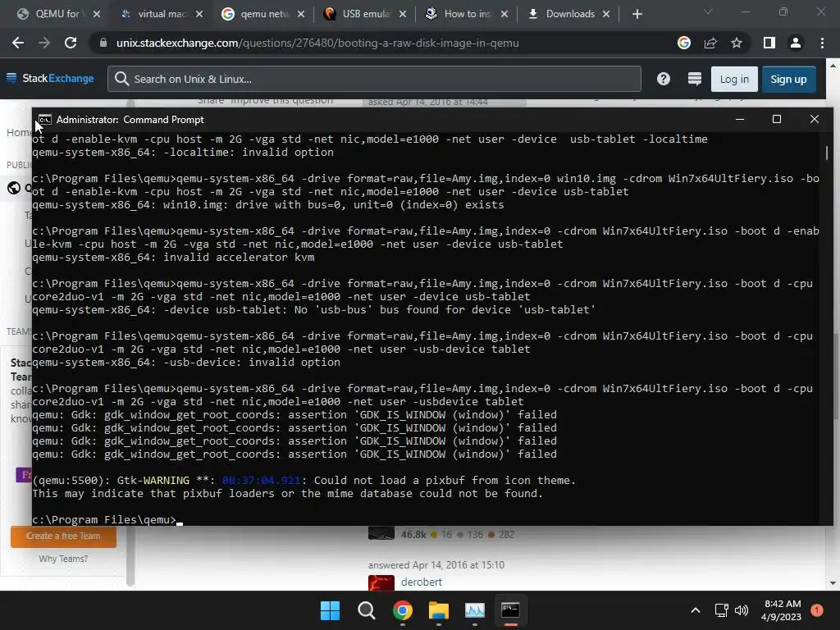Click the Sign up button

(788, 79)
